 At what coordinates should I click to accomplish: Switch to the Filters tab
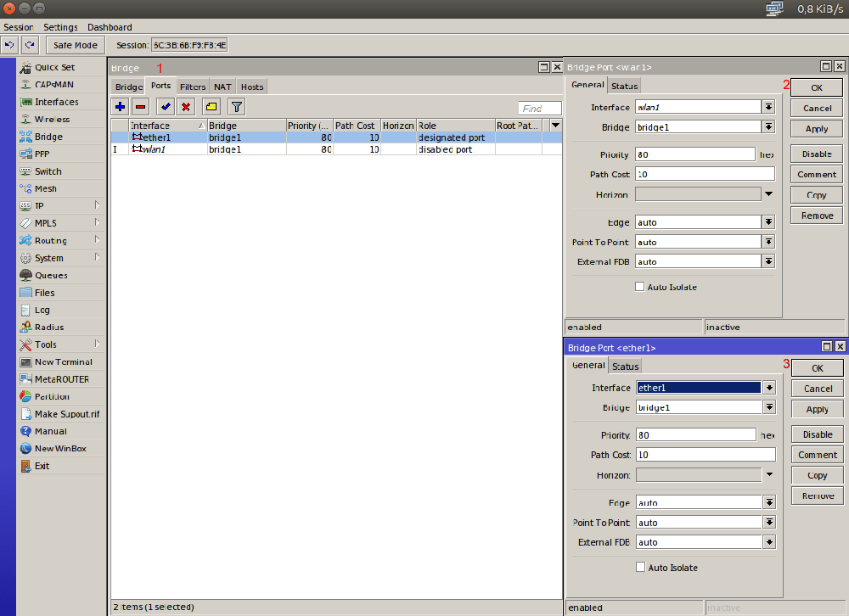193,87
